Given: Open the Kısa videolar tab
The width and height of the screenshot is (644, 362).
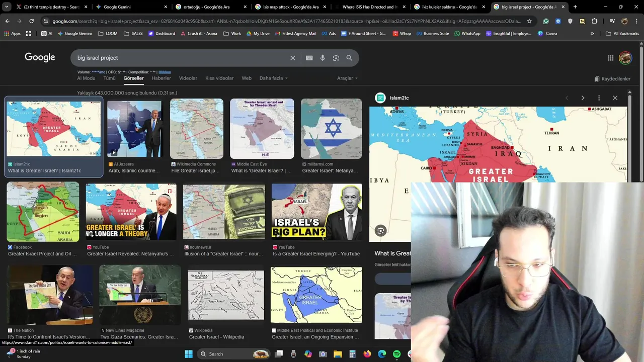Looking at the screenshot, I should 219,78.
